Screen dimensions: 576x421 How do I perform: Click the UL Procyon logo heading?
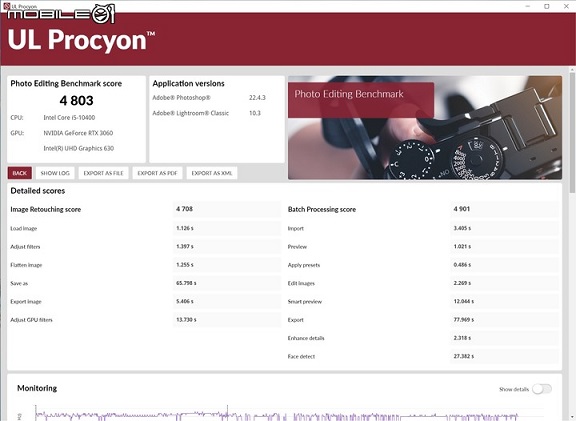pos(81,39)
